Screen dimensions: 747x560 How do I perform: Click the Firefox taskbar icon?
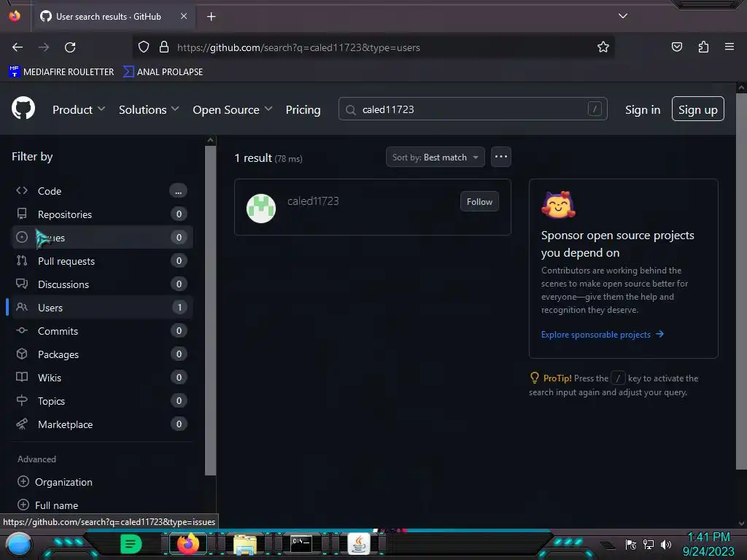point(187,544)
